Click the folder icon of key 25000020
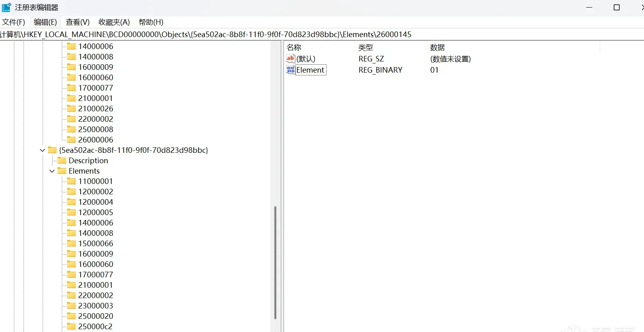Image resolution: width=644 pixels, height=332 pixels. [71, 316]
